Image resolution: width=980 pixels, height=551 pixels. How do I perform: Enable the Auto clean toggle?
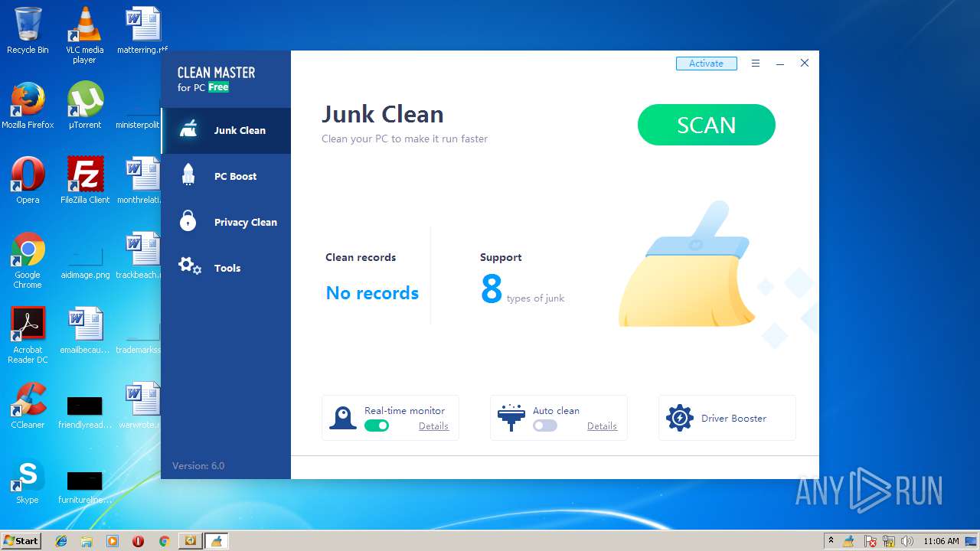[x=545, y=425]
